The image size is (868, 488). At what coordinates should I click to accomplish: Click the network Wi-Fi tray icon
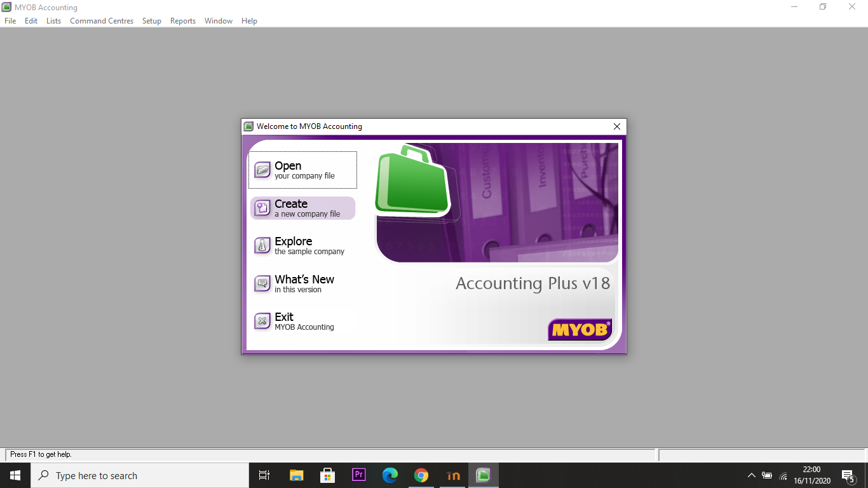(783, 475)
